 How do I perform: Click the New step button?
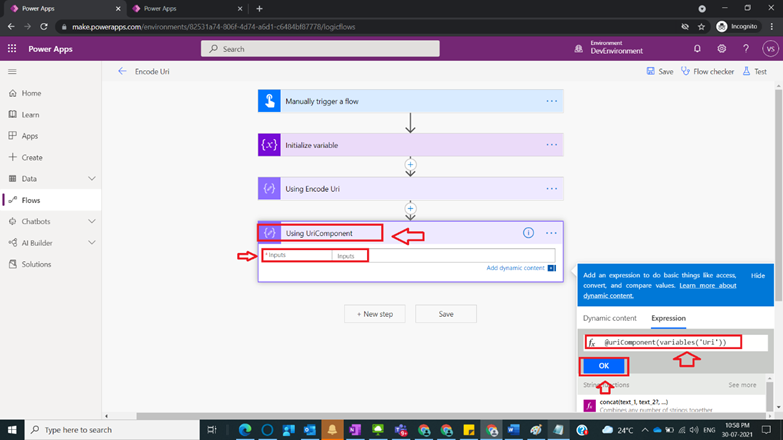[x=375, y=314]
